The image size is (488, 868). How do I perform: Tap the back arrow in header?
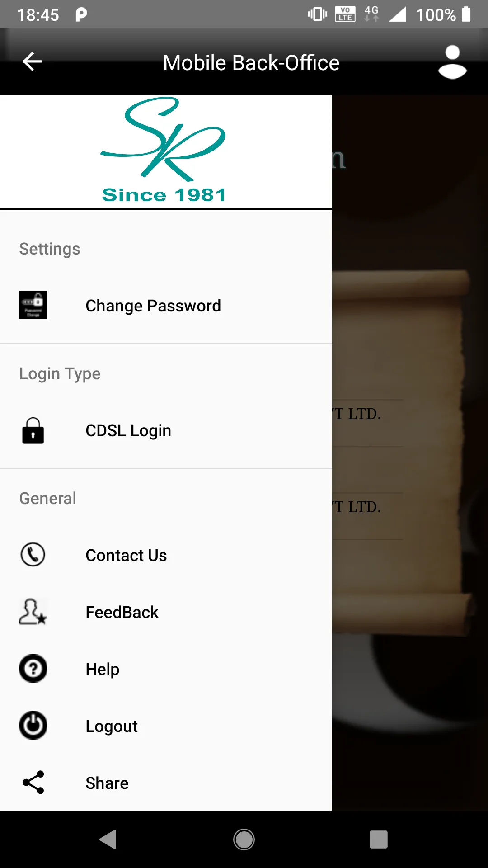click(32, 62)
